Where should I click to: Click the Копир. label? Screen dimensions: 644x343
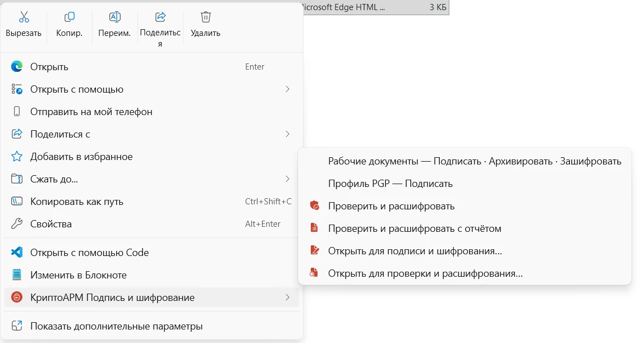(70, 33)
